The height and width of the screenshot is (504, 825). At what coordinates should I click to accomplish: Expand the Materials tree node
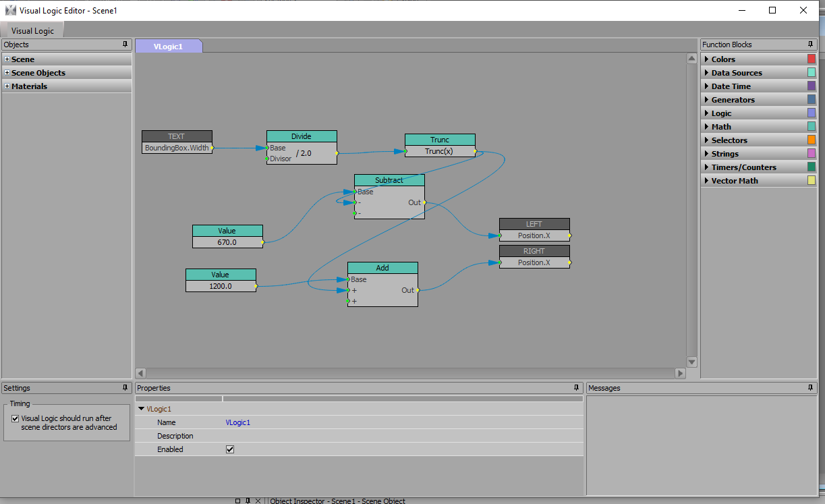click(x=7, y=86)
